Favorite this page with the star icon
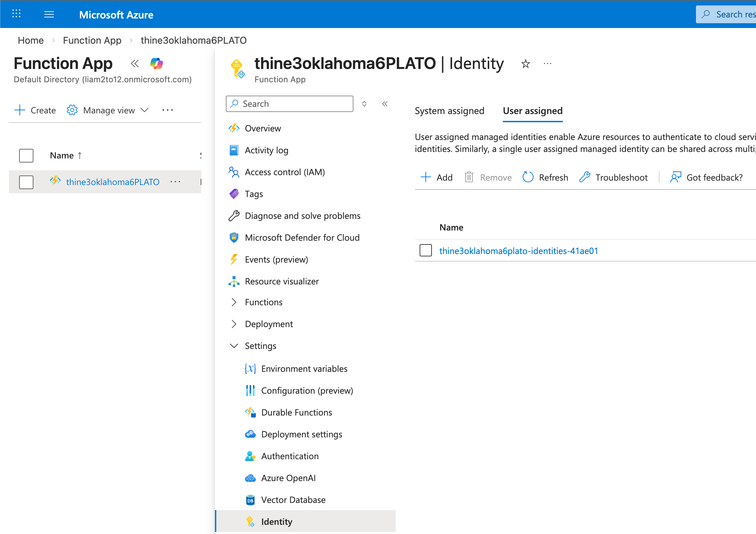Viewport: 756px width, 534px height. pyautogui.click(x=525, y=64)
